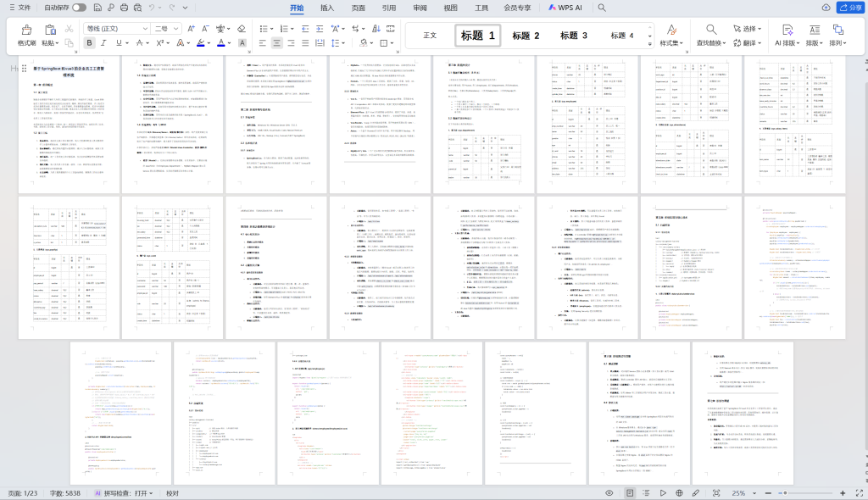Image resolution: width=868 pixels, height=500 pixels.
Task: Click the distributed alignment icon
Action: pyautogui.click(x=320, y=42)
